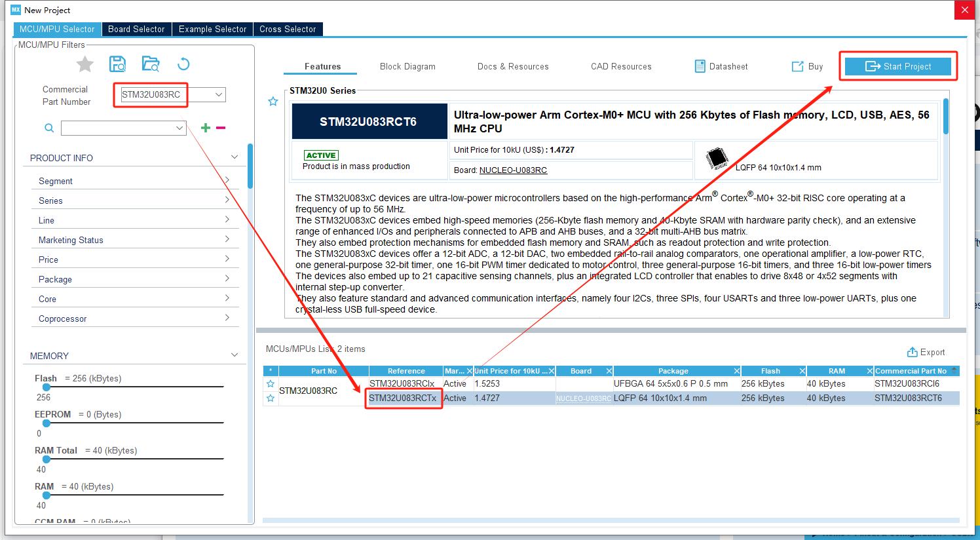This screenshot has width=980, height=540.
Task: Sort by the Flash column header
Action: coord(770,371)
